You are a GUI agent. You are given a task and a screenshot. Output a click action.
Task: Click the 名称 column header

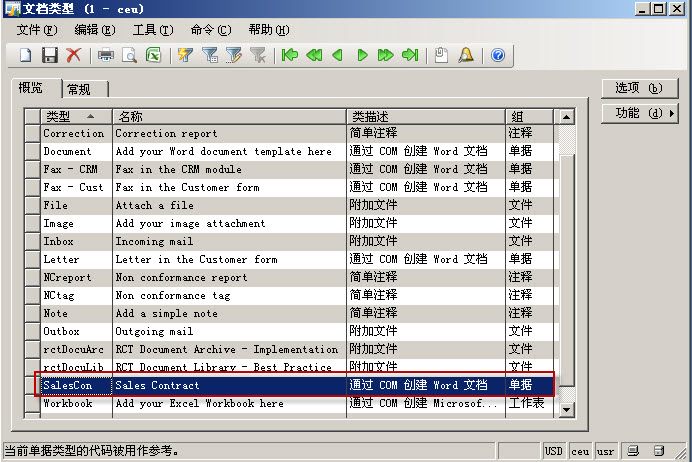pyautogui.click(x=229, y=116)
